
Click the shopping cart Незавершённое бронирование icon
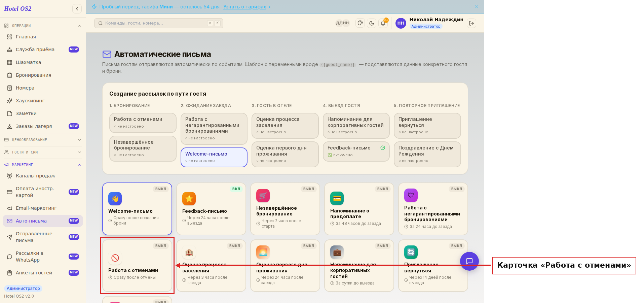263,196
